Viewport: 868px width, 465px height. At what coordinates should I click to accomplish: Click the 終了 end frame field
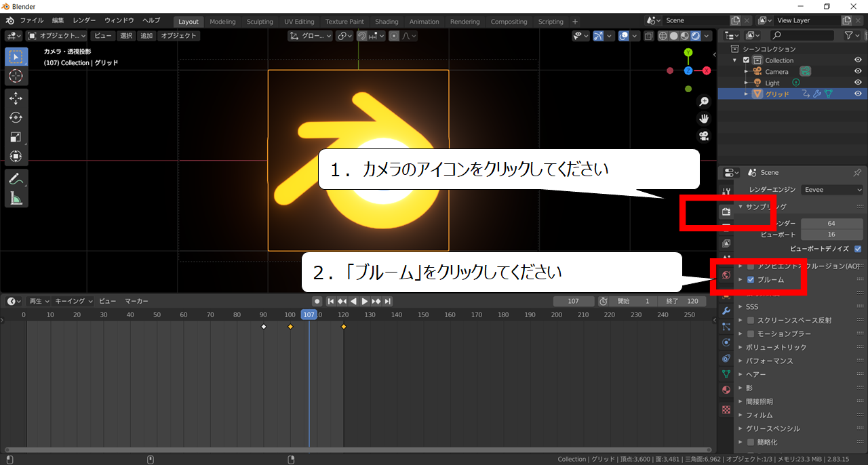682,301
